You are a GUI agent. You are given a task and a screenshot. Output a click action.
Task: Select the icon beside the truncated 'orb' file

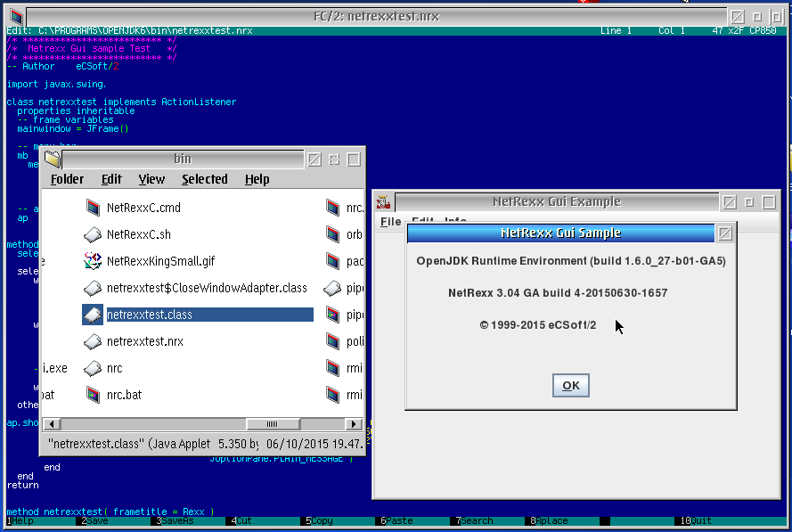point(333,234)
